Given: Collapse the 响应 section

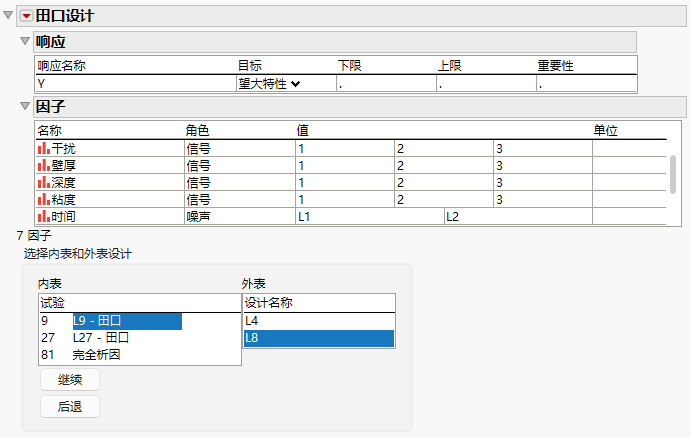Looking at the screenshot, I should 25,41.
